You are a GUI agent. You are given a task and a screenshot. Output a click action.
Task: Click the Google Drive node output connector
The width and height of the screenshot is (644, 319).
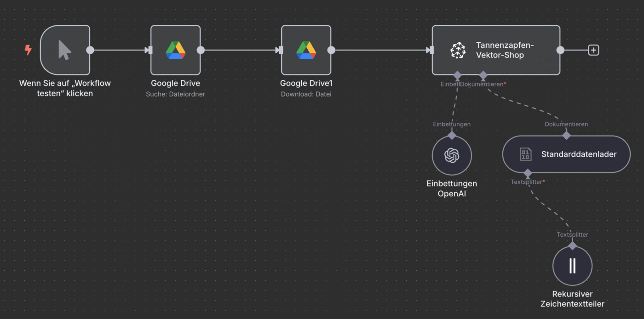[201, 50]
